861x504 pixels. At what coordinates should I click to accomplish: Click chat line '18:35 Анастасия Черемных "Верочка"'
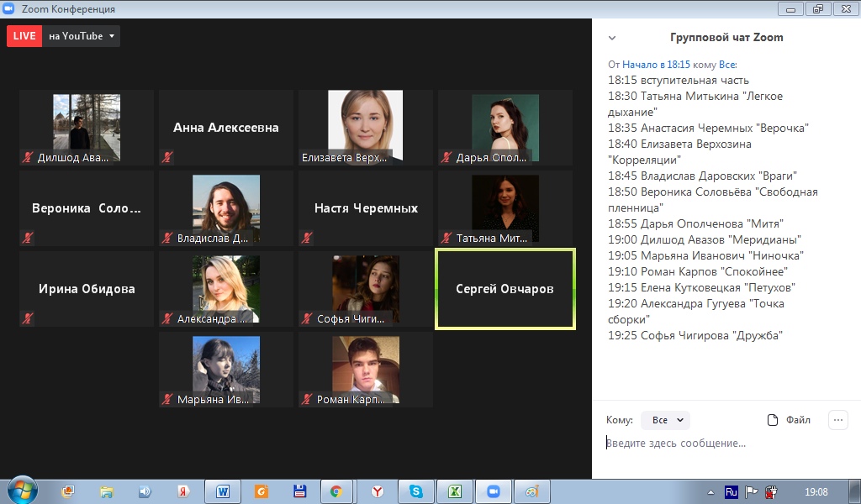coord(708,129)
